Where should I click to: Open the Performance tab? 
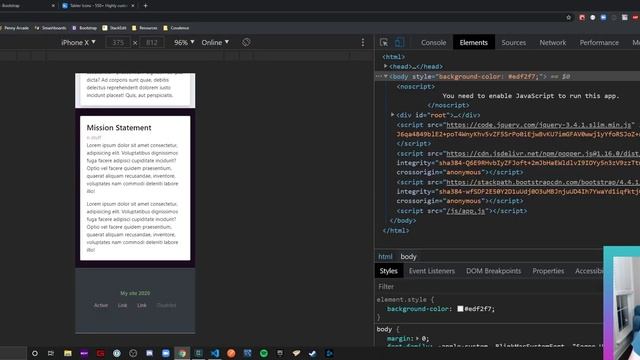coord(599,42)
